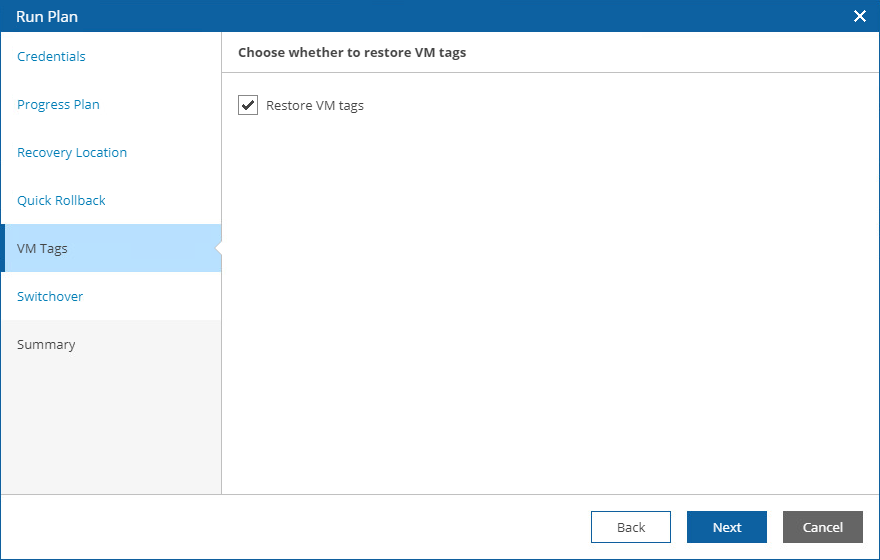Close the Run Plan dialog
The width and height of the screenshot is (880, 560).
[x=859, y=16]
